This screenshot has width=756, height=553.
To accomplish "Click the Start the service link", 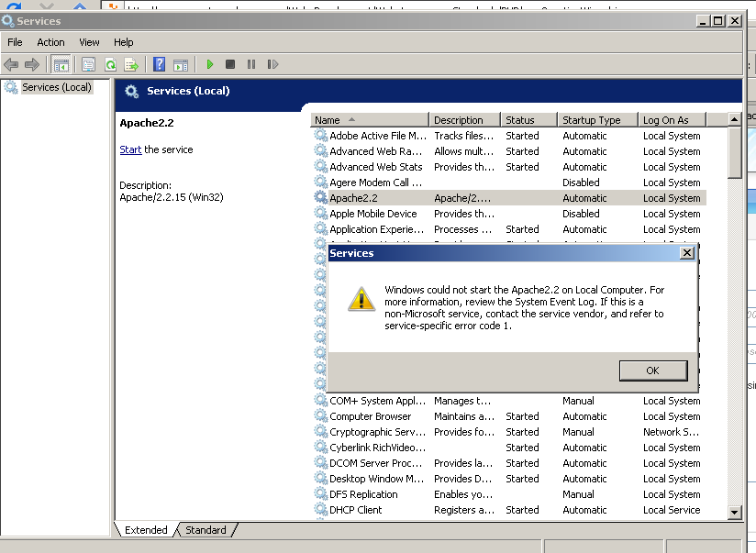I will (x=130, y=149).
